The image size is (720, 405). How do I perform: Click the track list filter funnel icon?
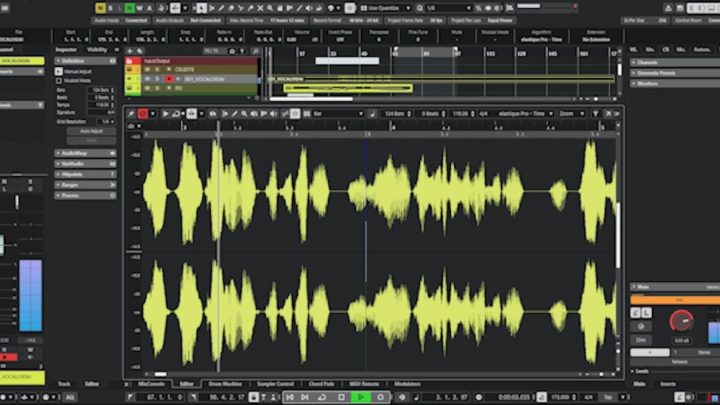click(242, 51)
